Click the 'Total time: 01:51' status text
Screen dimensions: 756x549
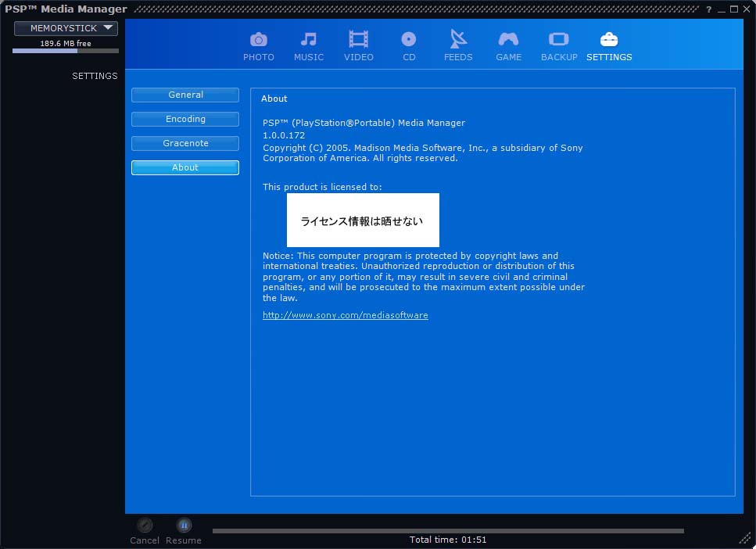pos(448,540)
